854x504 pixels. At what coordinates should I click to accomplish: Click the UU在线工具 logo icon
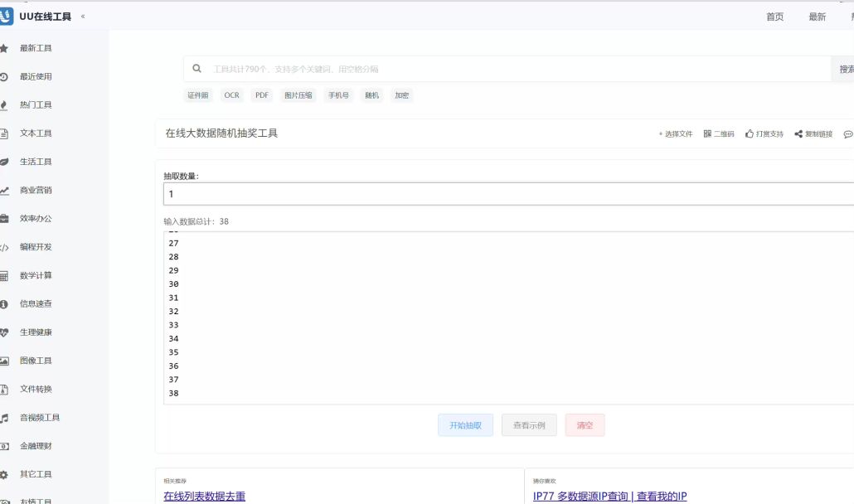(x=6, y=17)
